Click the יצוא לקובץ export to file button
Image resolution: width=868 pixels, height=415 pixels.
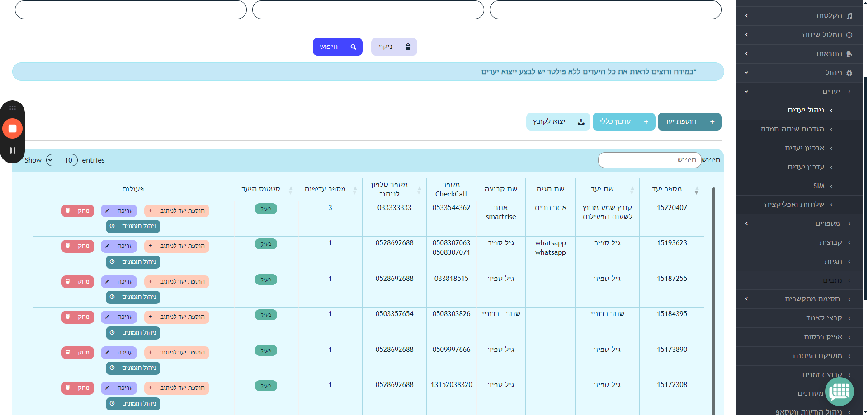click(x=558, y=121)
